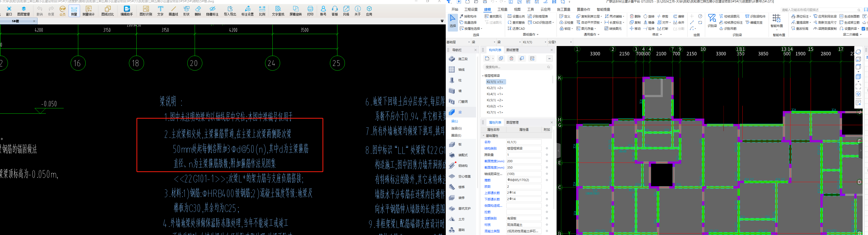Image resolution: width=868 pixels, height=235 pixels.
Task: Click 编辑支座 button
Action: pyautogui.click(x=754, y=23)
